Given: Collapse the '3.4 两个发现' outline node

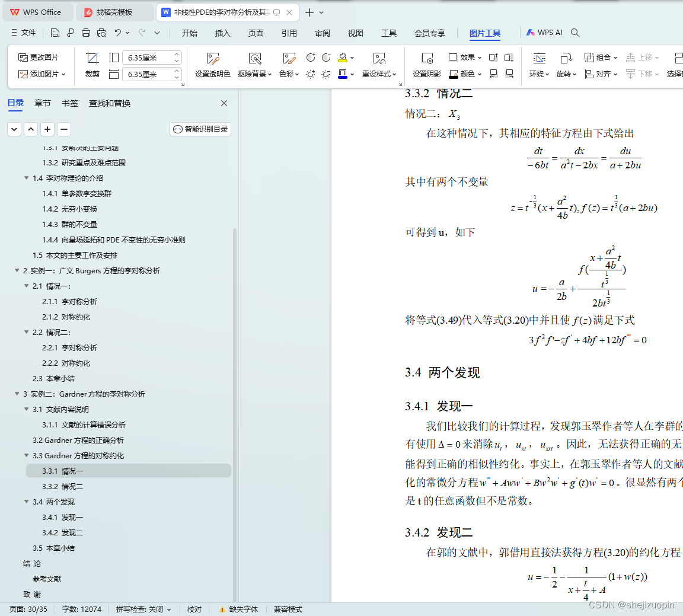Looking at the screenshot, I should click(27, 502).
